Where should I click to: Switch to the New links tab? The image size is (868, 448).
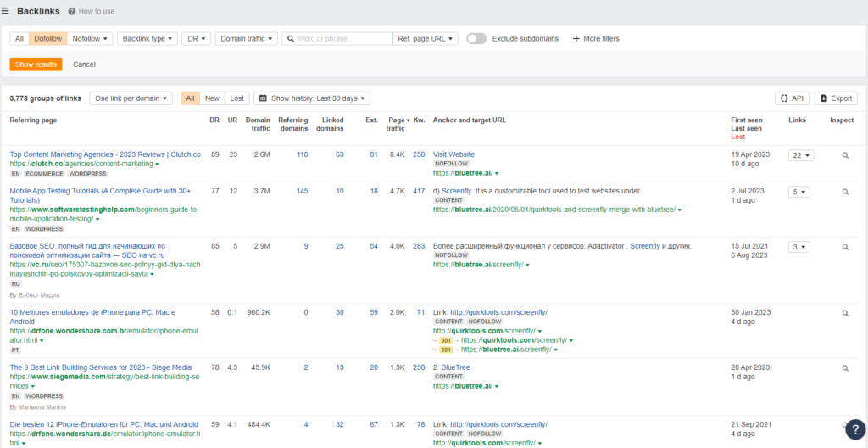tap(212, 98)
